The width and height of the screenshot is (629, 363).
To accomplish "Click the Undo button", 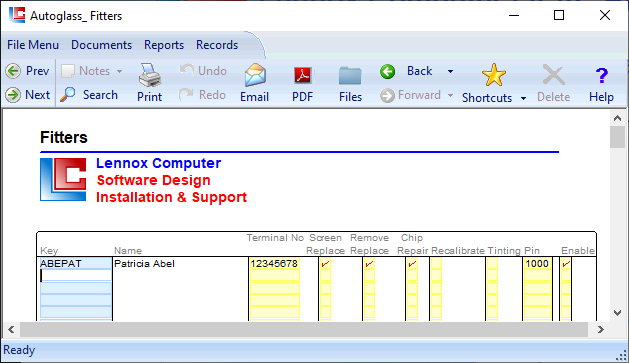I will pos(203,71).
